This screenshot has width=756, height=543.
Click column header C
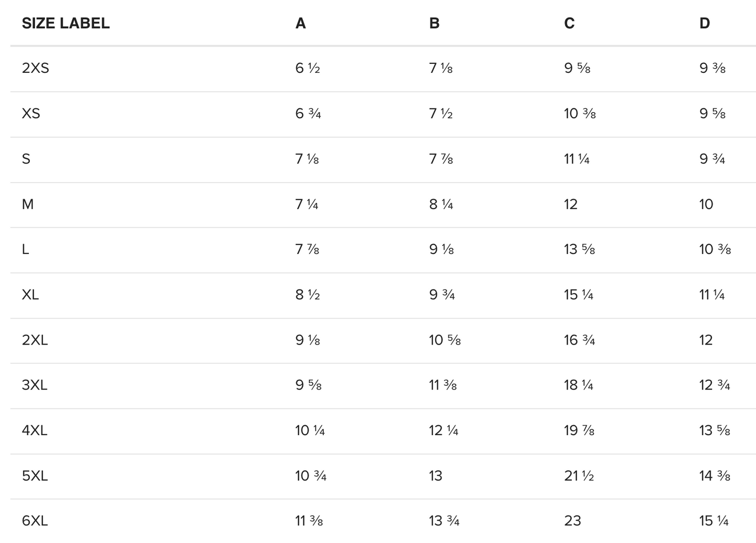click(569, 24)
